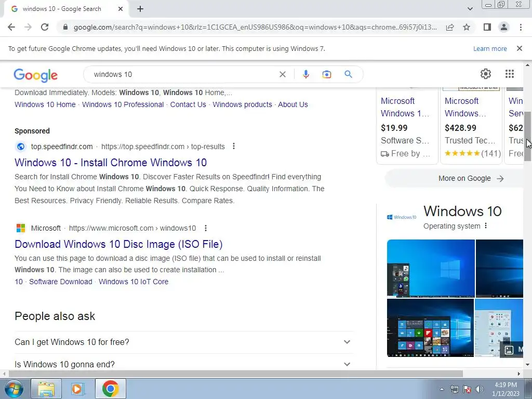Open the About Us link
Viewport: 532px width, 399px height.
pyautogui.click(x=293, y=104)
